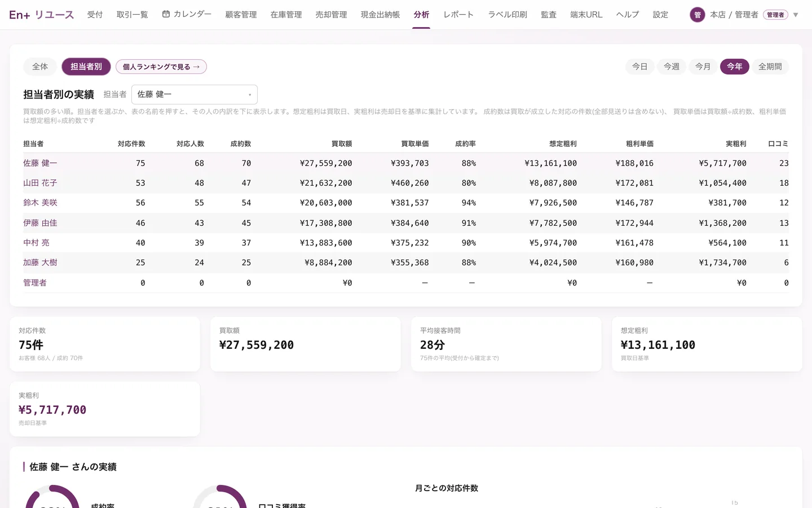Open 監査 menu
Viewport: 812px width, 508px height.
[x=549, y=15]
